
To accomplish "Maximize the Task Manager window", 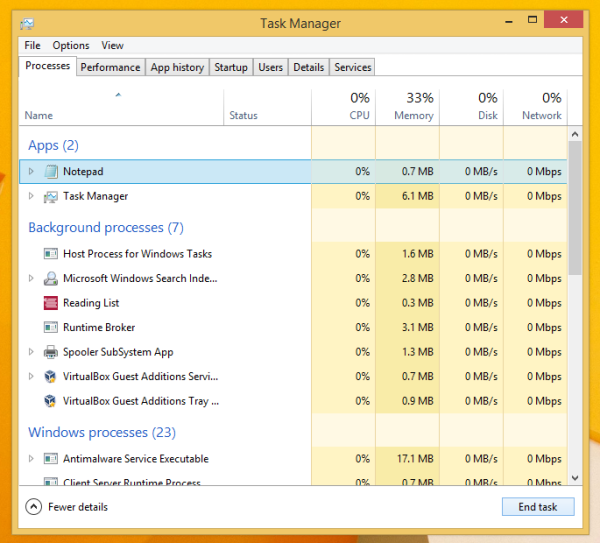I will 532,20.
